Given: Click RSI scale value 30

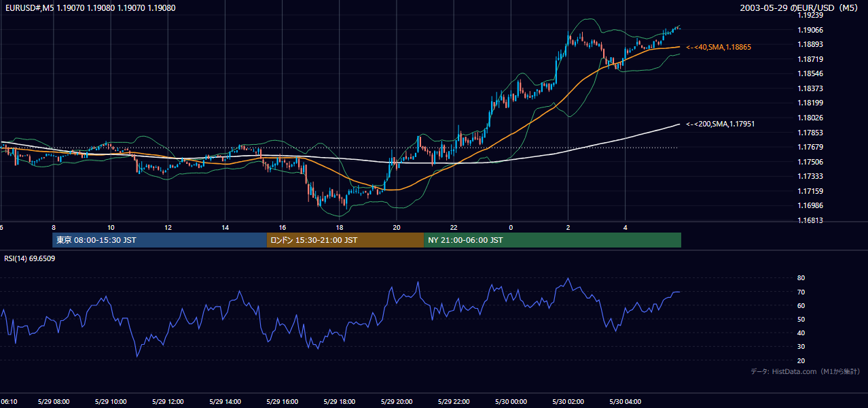Looking at the screenshot, I should (x=801, y=347).
